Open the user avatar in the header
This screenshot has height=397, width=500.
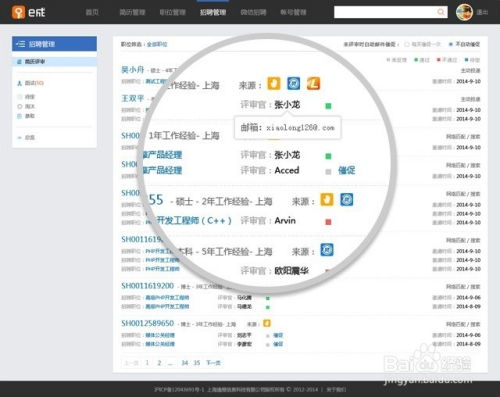(x=464, y=12)
